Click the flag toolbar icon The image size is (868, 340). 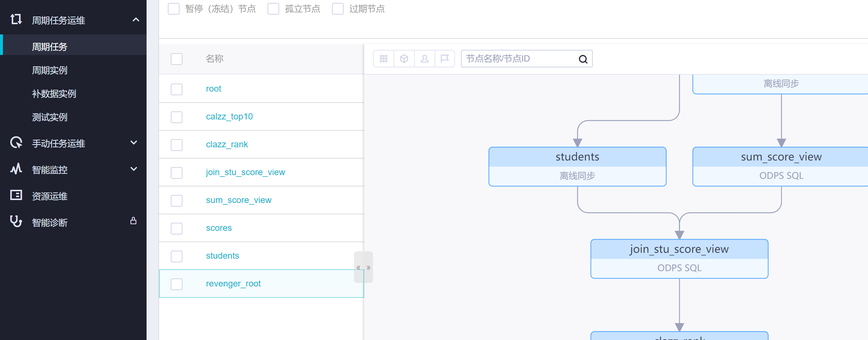coord(445,59)
